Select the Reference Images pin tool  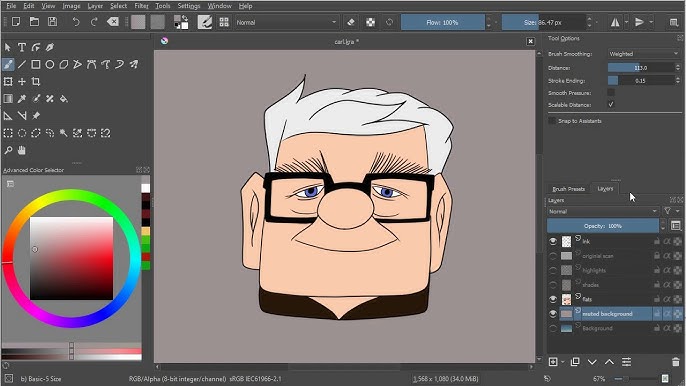pyautogui.click(x=35, y=116)
